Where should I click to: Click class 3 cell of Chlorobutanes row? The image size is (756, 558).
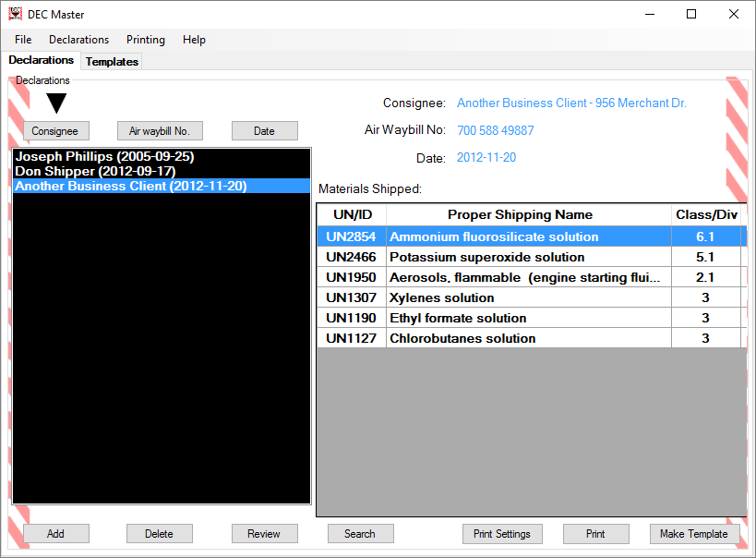point(706,338)
